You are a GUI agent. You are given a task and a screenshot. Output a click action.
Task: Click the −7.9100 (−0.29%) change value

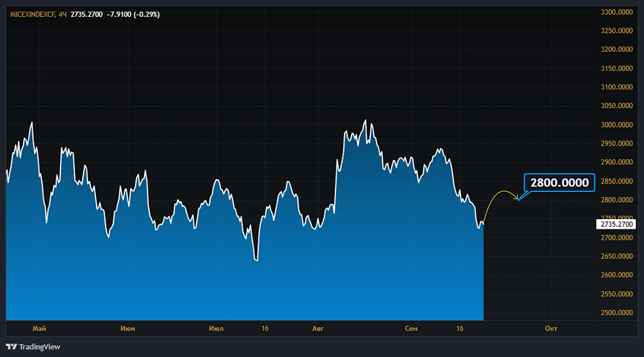133,14
